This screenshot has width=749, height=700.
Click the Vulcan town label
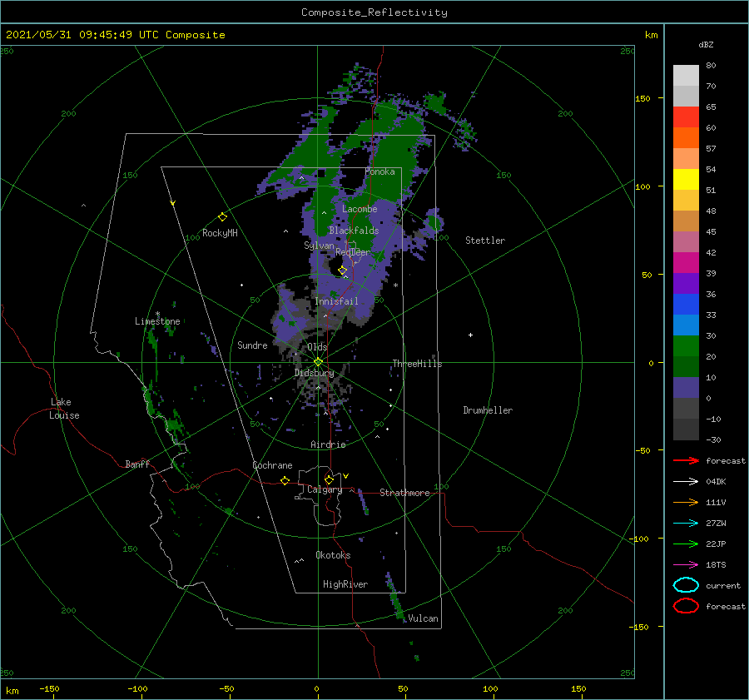point(424,618)
